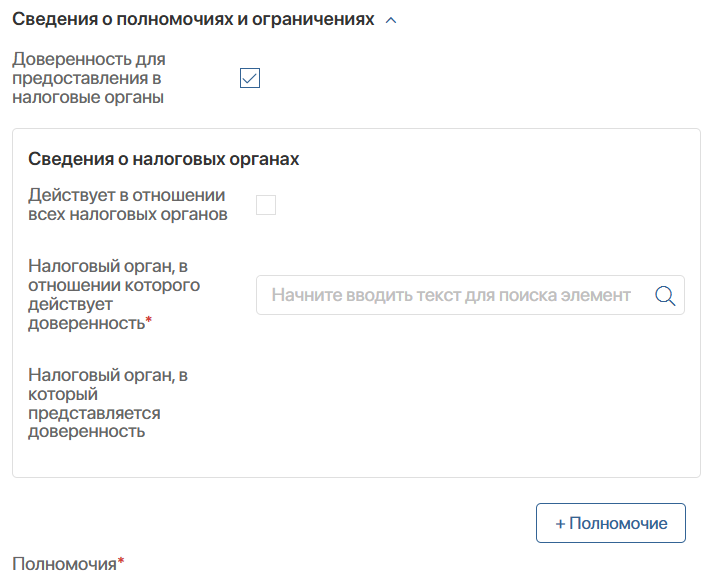This screenshot has height=585, width=709.
Task: Click red asterisk after «действует доверенность» label
Action: [149, 320]
